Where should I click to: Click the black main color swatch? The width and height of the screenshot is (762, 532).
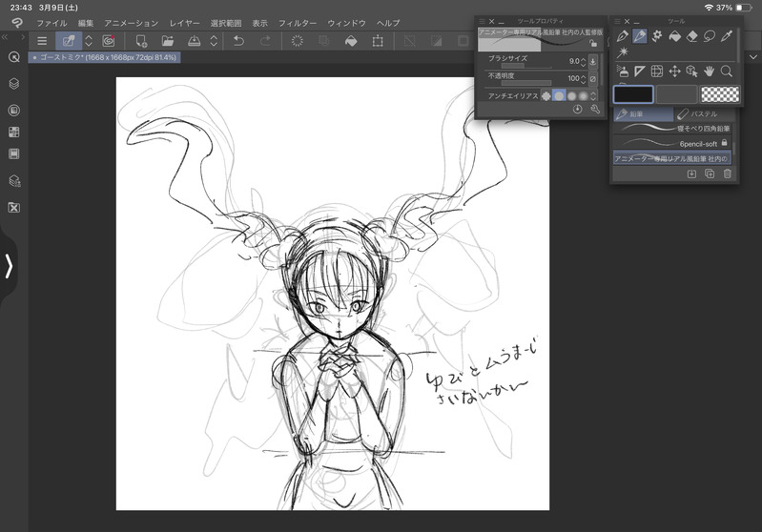point(633,94)
